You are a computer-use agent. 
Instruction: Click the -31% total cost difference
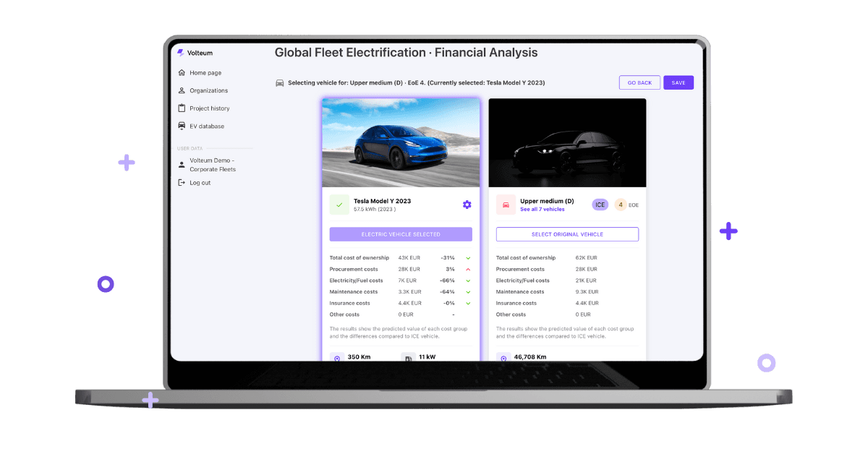[x=448, y=258]
